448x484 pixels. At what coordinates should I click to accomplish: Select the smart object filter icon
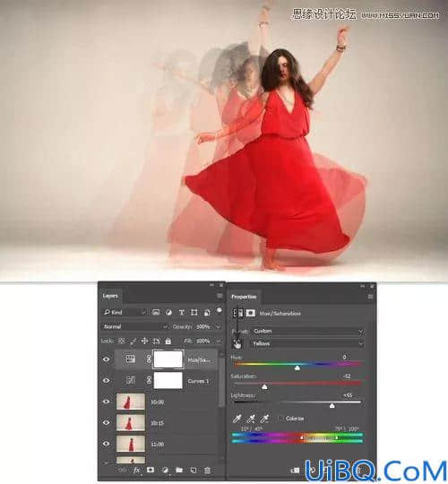(x=207, y=313)
